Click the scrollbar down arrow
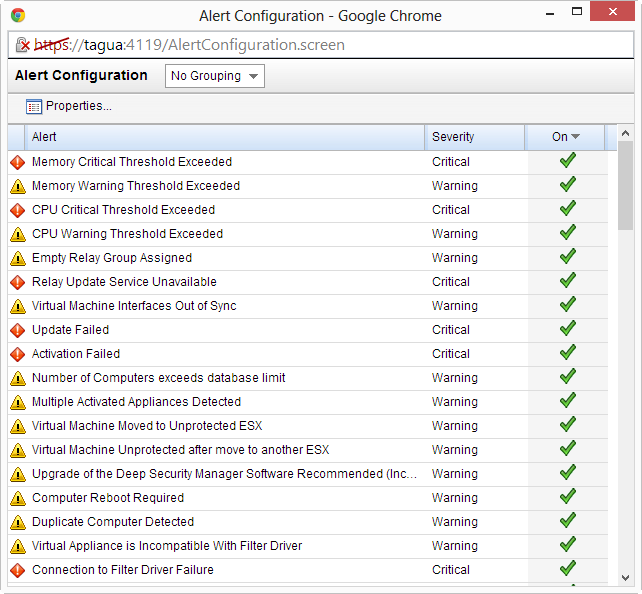The image size is (642, 594). [625, 577]
